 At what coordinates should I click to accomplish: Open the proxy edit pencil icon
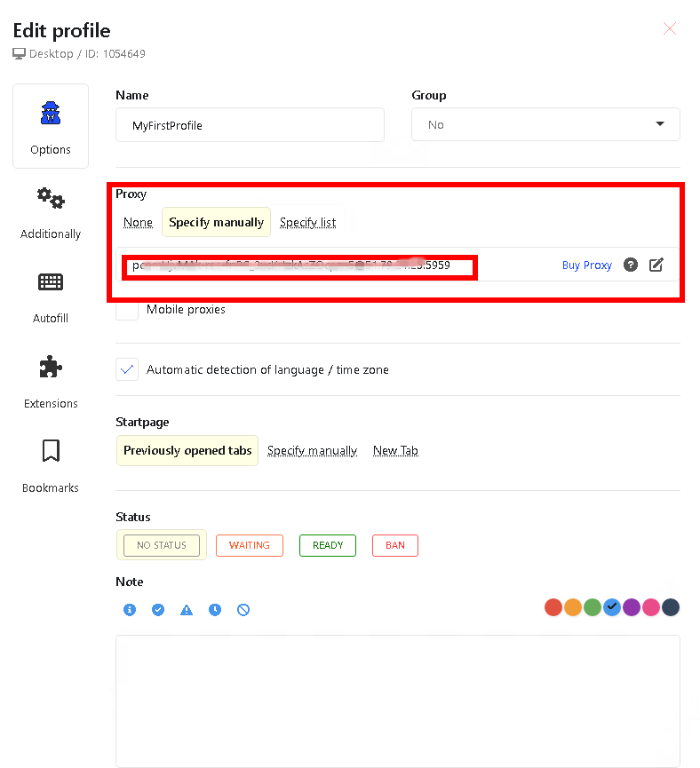(656, 265)
